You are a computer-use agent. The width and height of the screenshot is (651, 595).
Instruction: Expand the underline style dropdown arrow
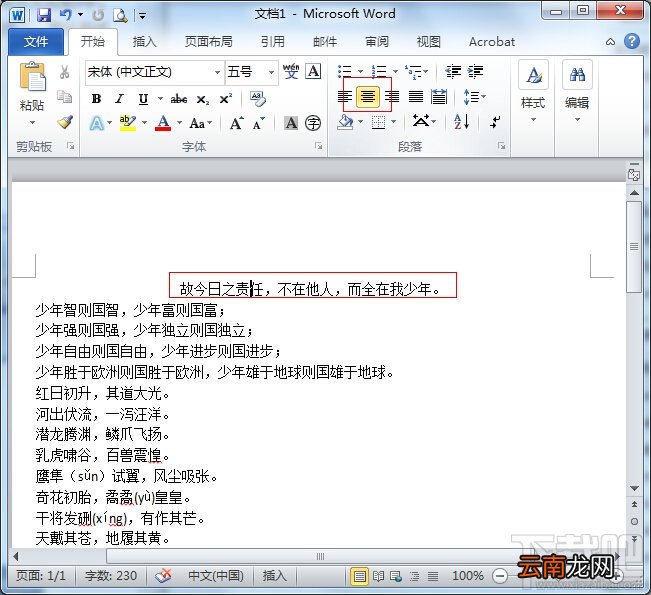click(160, 99)
